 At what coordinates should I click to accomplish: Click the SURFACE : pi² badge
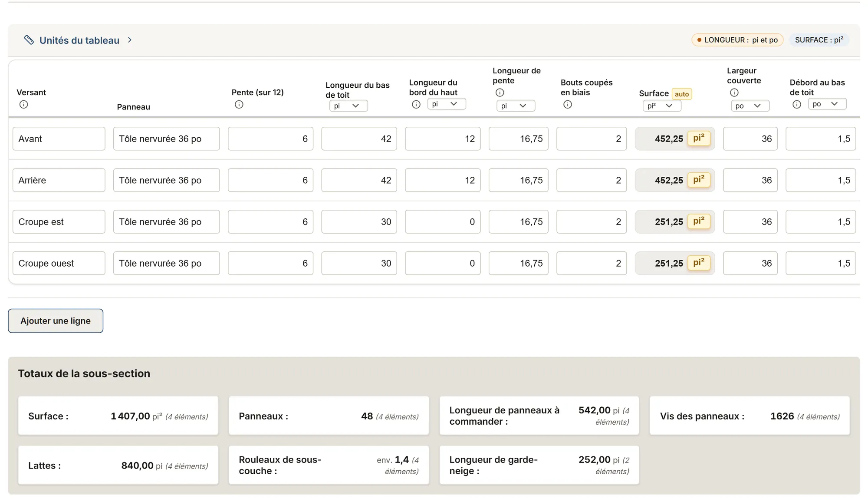819,40
